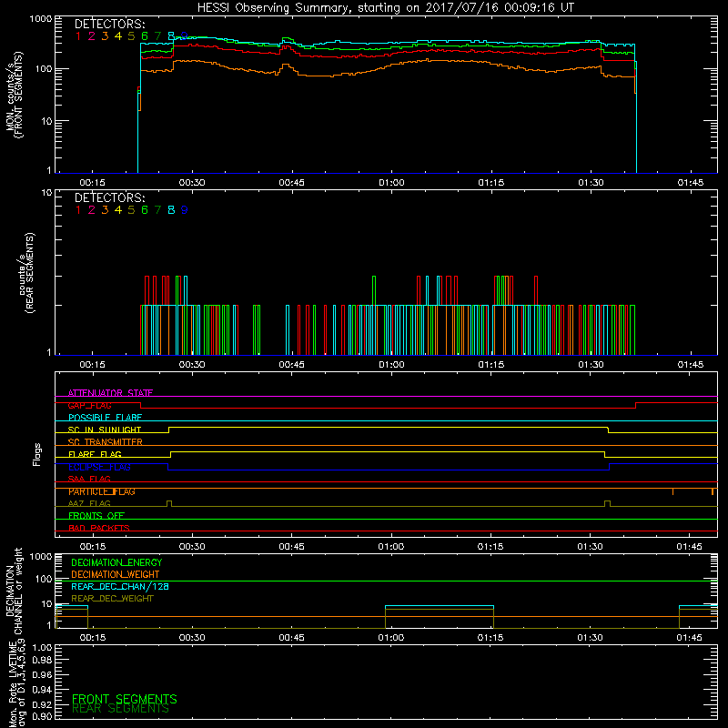
Task: Click the FRONTS_OFF flag label
Action: (96, 515)
